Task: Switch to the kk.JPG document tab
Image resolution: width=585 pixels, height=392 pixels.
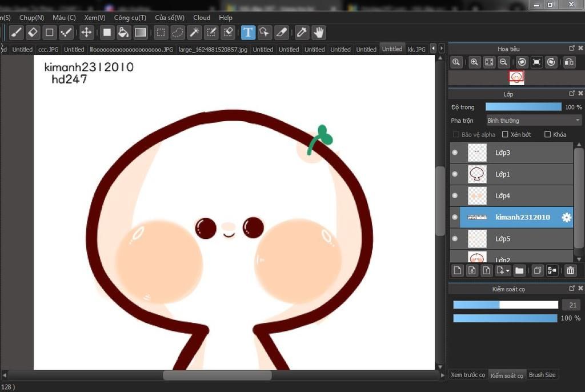Action: (x=416, y=49)
